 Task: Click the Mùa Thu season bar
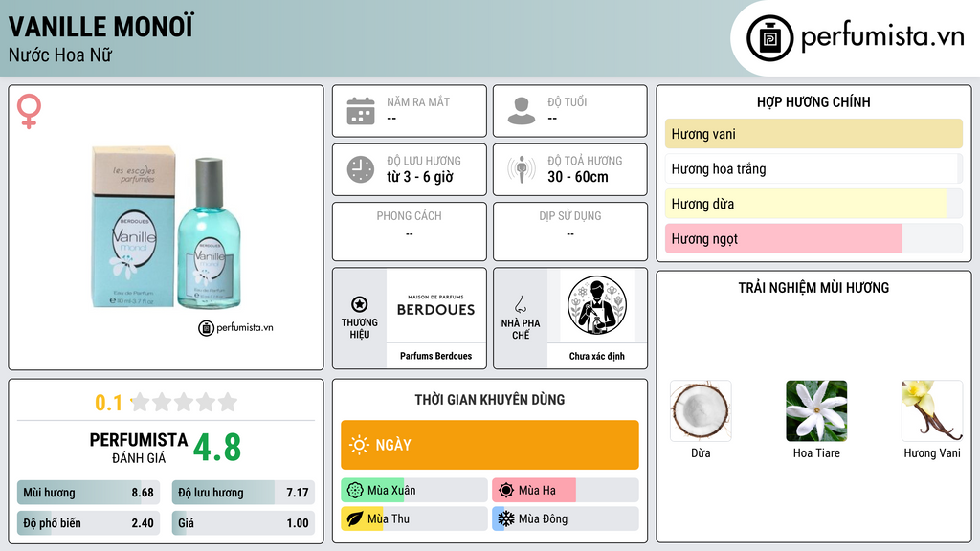[x=414, y=518]
